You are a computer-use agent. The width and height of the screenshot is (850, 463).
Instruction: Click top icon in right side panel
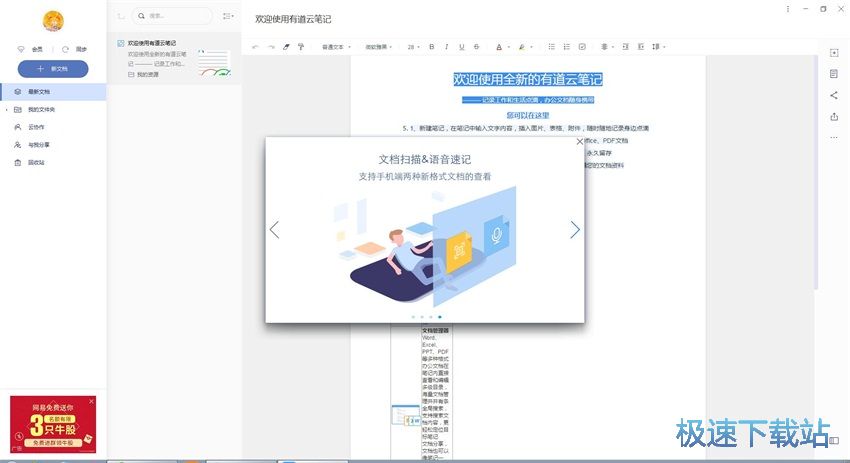tap(834, 53)
